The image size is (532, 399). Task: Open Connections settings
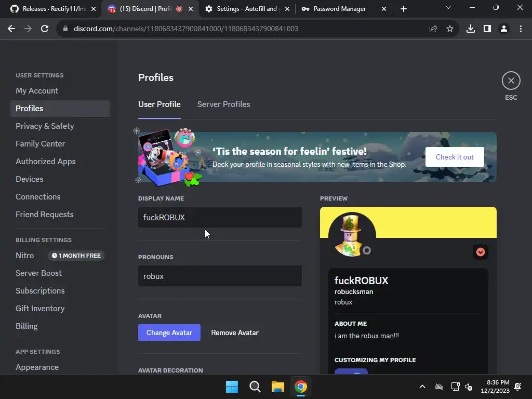pyautogui.click(x=60, y=197)
